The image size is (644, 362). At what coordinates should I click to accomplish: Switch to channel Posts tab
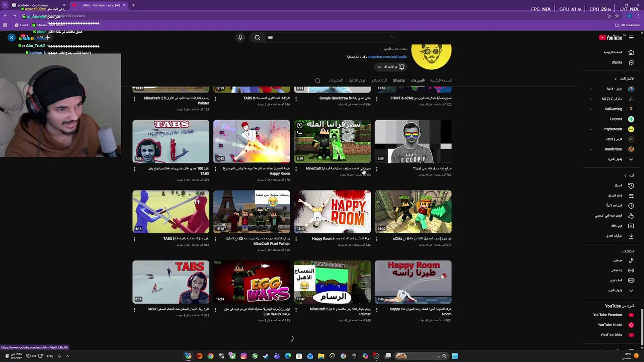[x=336, y=80]
